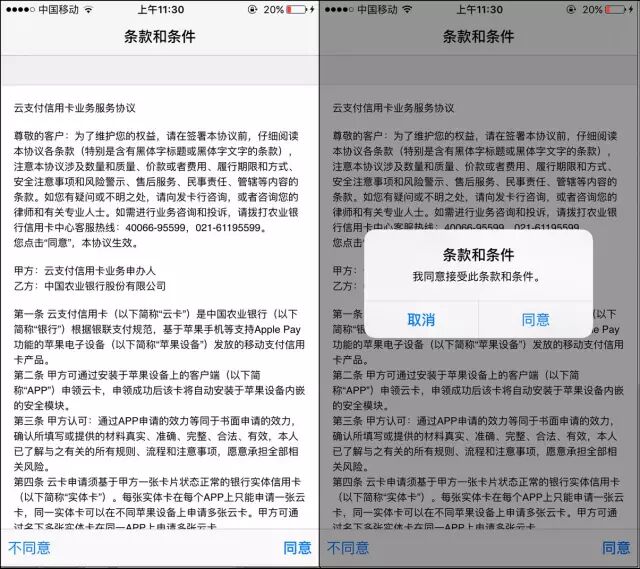Tap left screen's phone number 021-61195599

[x=227, y=228]
